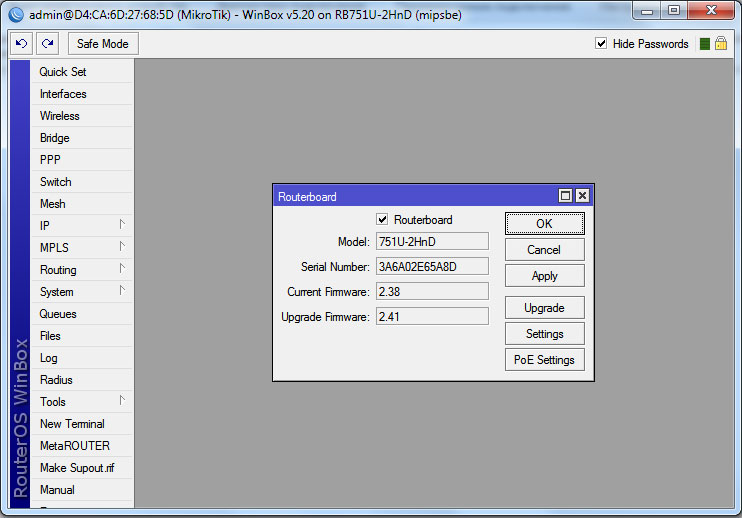Click the yellow padlock icon
Image resolution: width=742 pixels, height=518 pixels.
point(720,44)
